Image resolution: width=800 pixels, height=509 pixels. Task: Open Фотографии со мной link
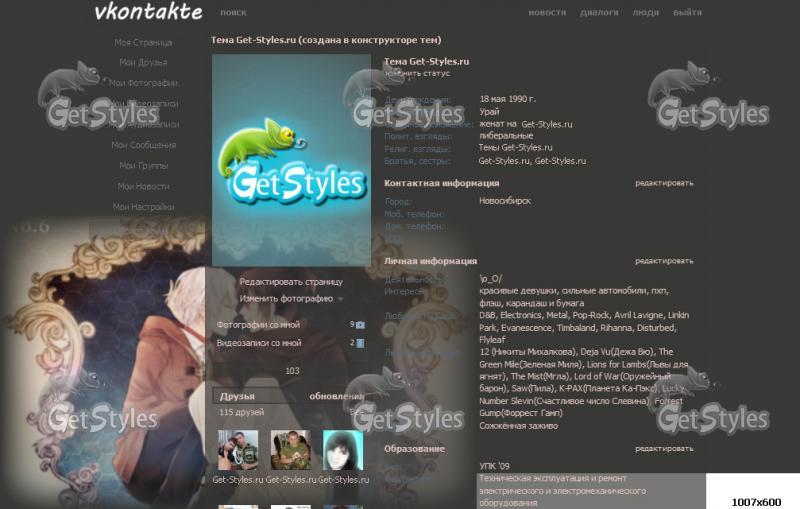point(258,325)
